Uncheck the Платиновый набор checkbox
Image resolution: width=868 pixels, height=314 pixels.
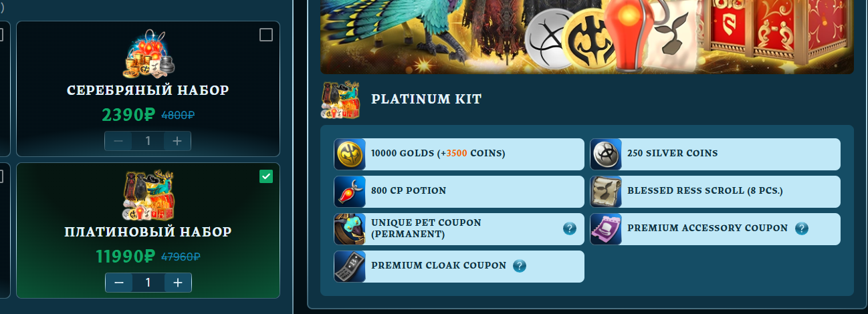tap(266, 176)
